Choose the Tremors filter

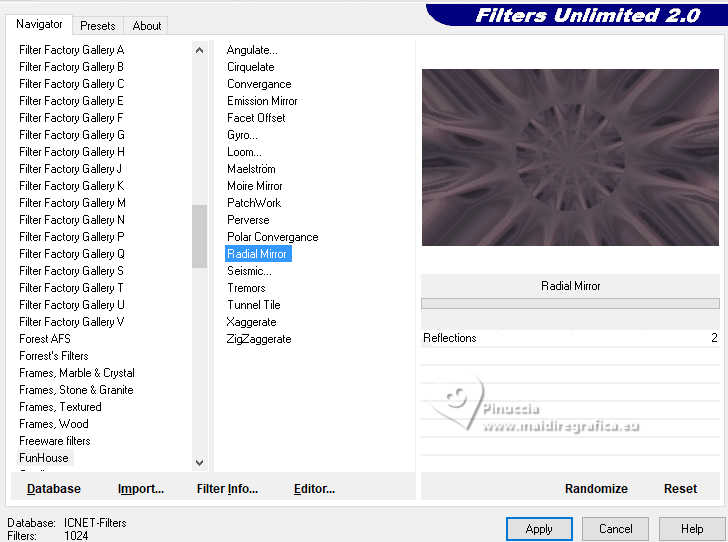click(x=246, y=288)
